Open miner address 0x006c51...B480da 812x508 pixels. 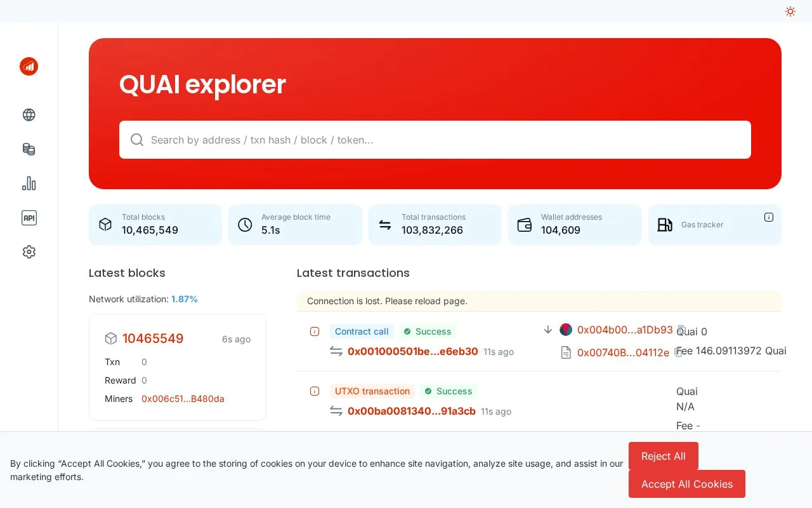pyautogui.click(x=183, y=399)
